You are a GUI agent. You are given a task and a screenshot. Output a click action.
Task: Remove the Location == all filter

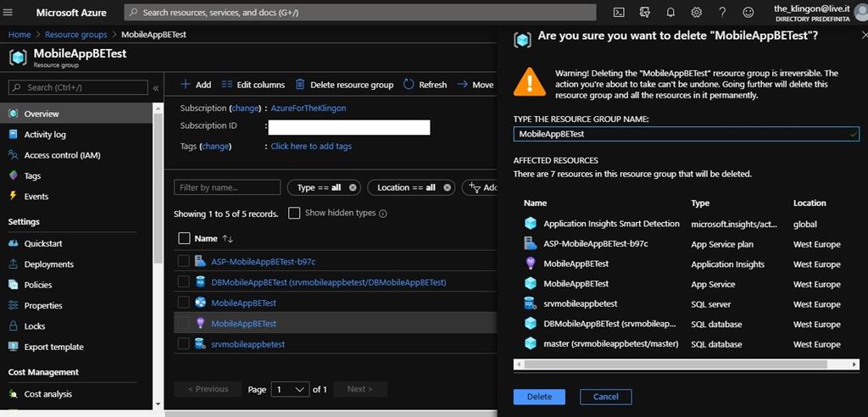(x=448, y=187)
